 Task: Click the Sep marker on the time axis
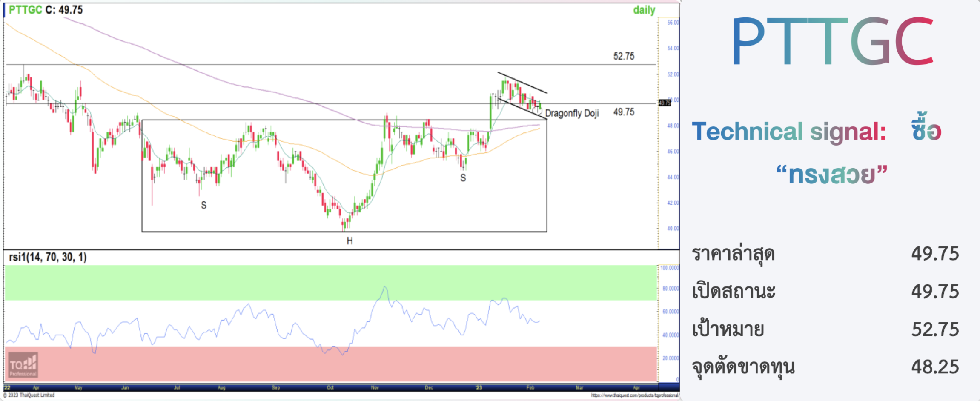pos(276,387)
